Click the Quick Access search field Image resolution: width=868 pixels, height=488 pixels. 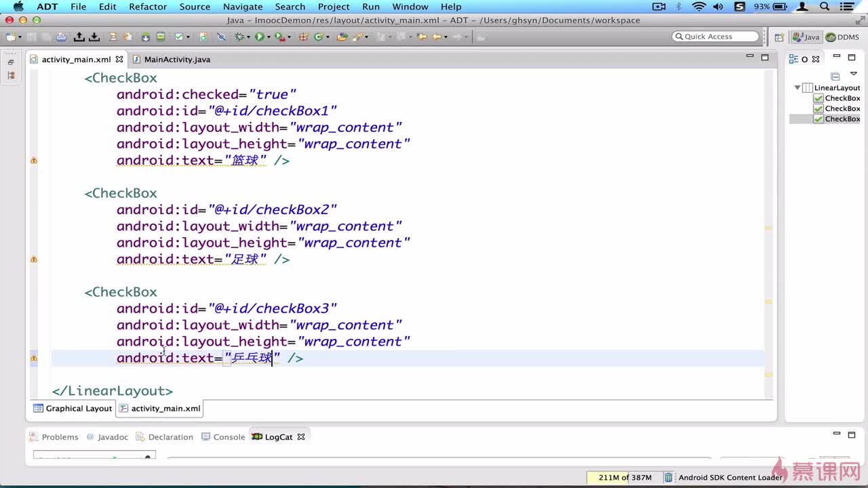(x=716, y=37)
